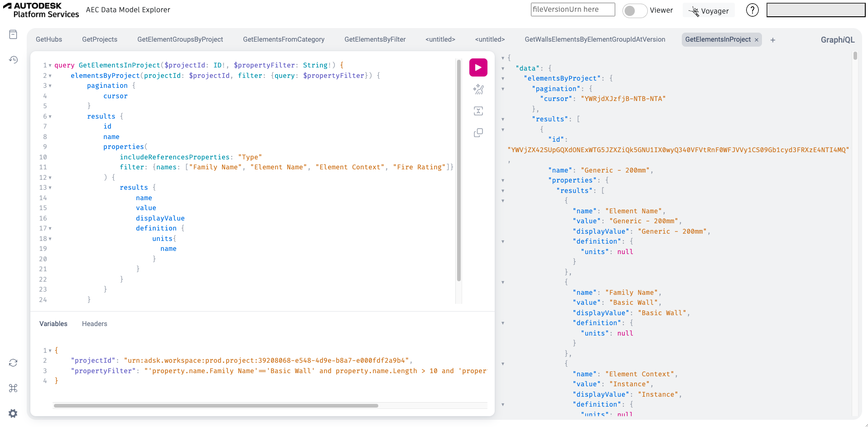
Task: Open the GetElementsFromCategory tab
Action: 284,39
